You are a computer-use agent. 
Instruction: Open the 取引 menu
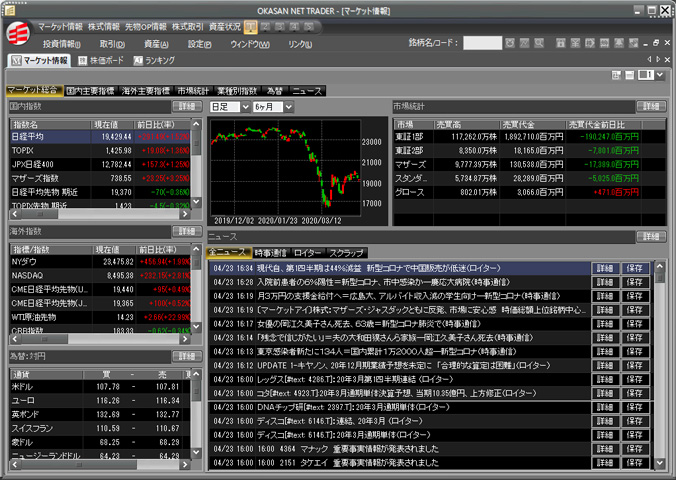[112, 44]
